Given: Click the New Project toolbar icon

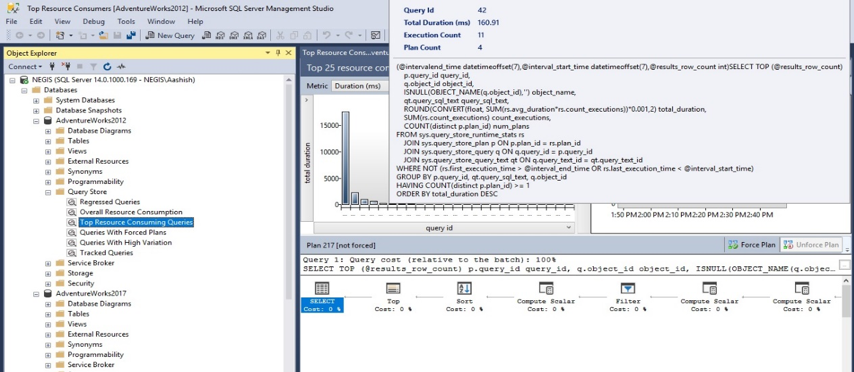Looking at the screenshot, I should tap(60, 35).
